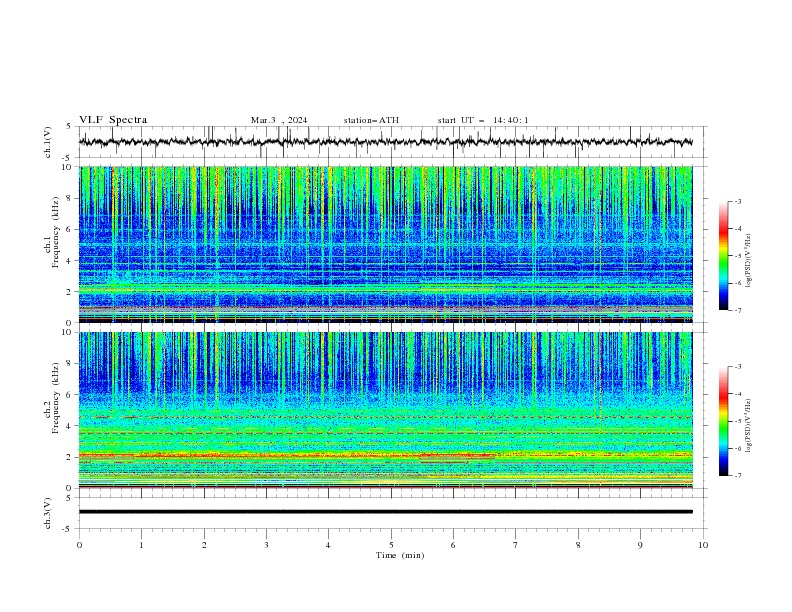Click the "-4" tick on ch.2 colorbar
This screenshot has height=612, width=792.
[x=738, y=394]
